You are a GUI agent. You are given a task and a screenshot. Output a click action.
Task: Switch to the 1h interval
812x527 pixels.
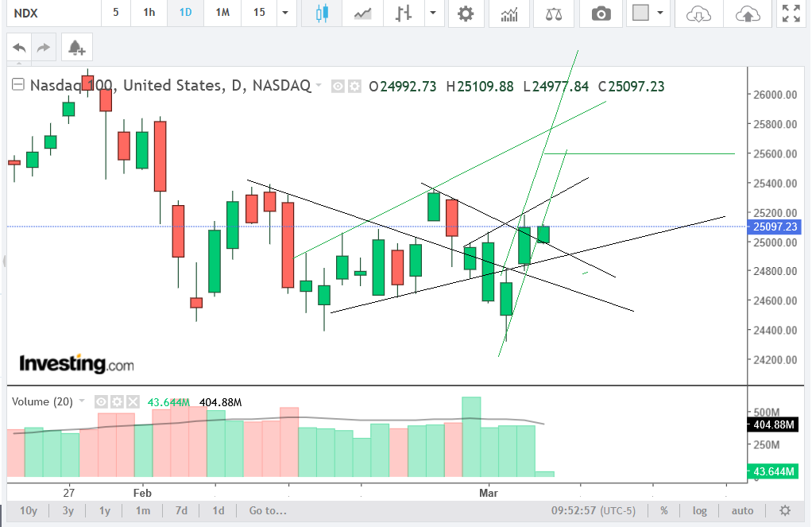point(149,13)
